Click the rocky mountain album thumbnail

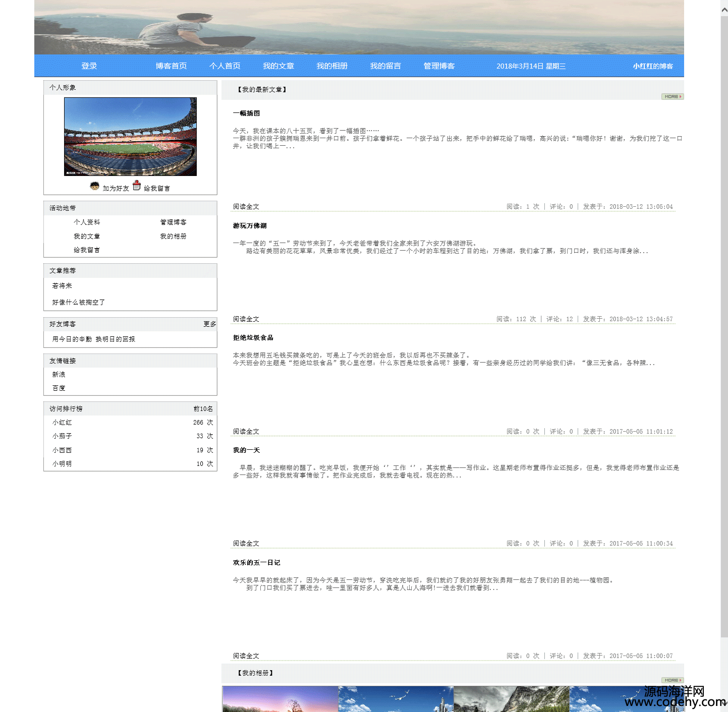pos(512,699)
